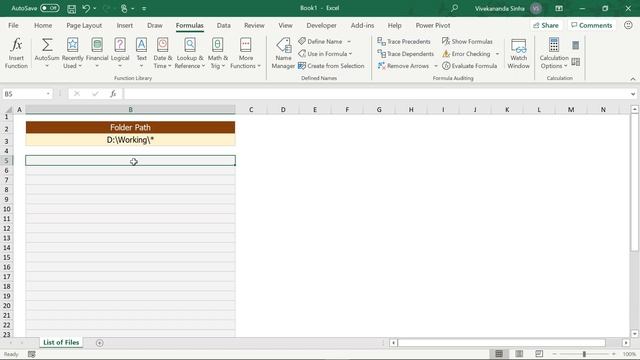The width and height of the screenshot is (640, 360).
Task: Open Date & Time functions
Action: (162, 53)
